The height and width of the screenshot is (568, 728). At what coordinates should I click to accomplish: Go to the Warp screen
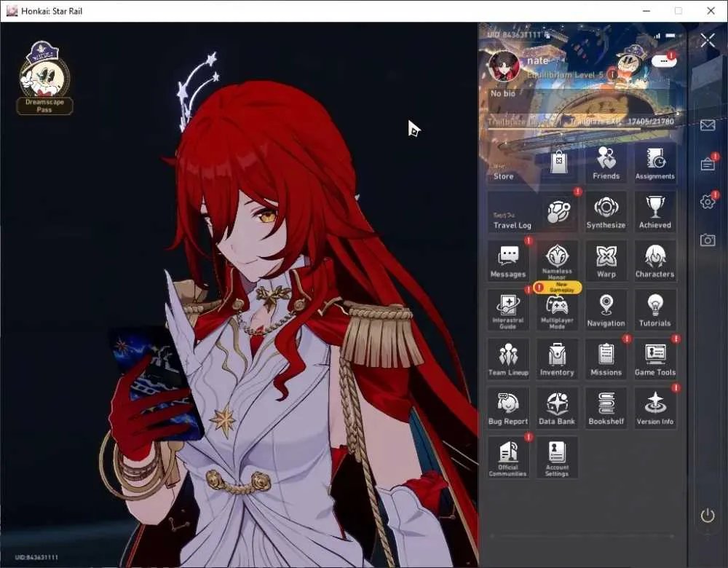coord(606,261)
